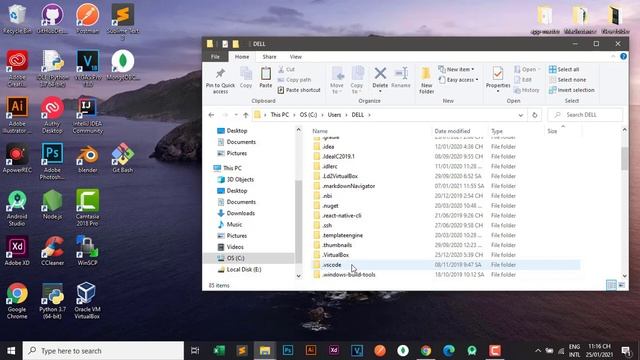Select the Home ribbon tab

coord(242,57)
